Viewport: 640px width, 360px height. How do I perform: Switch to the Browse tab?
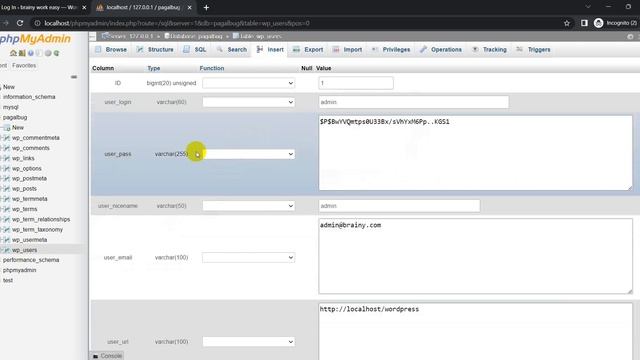(111, 49)
